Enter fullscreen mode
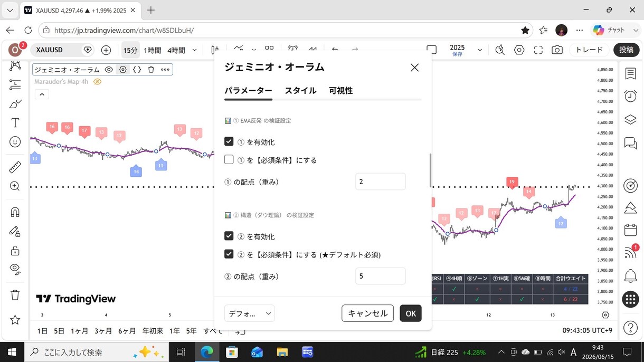The height and width of the screenshot is (362, 644). pyautogui.click(x=538, y=50)
